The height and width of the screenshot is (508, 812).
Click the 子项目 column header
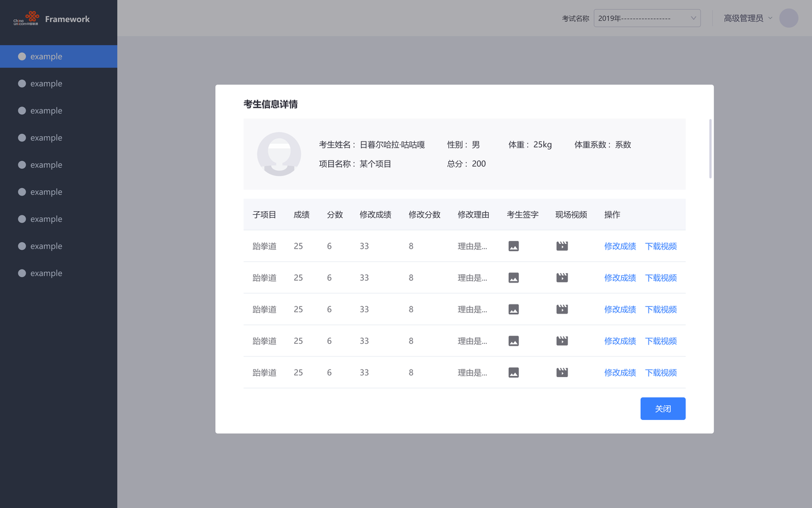pyautogui.click(x=265, y=215)
